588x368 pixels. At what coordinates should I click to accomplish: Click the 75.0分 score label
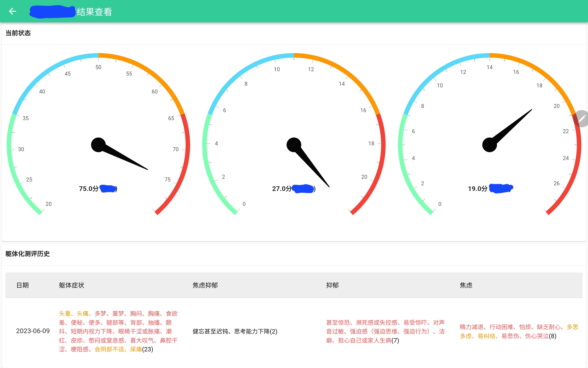pyautogui.click(x=89, y=189)
